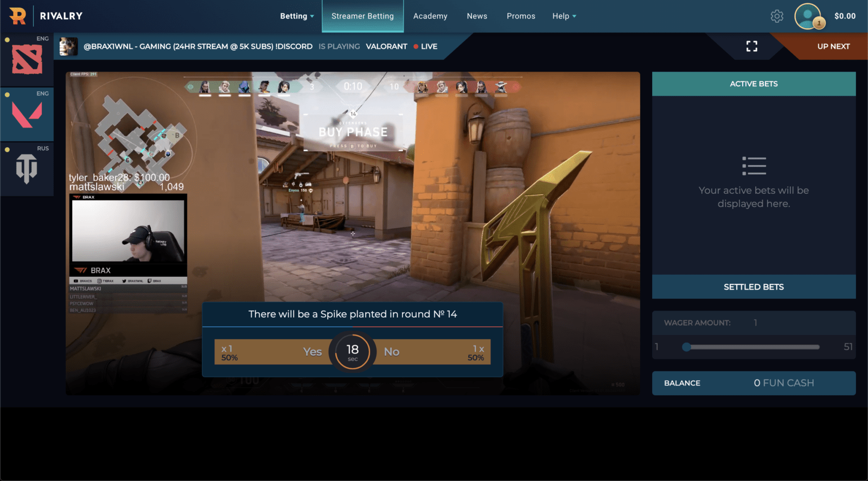Click the $0.00 account balance
The height and width of the screenshot is (481, 868).
click(x=845, y=16)
